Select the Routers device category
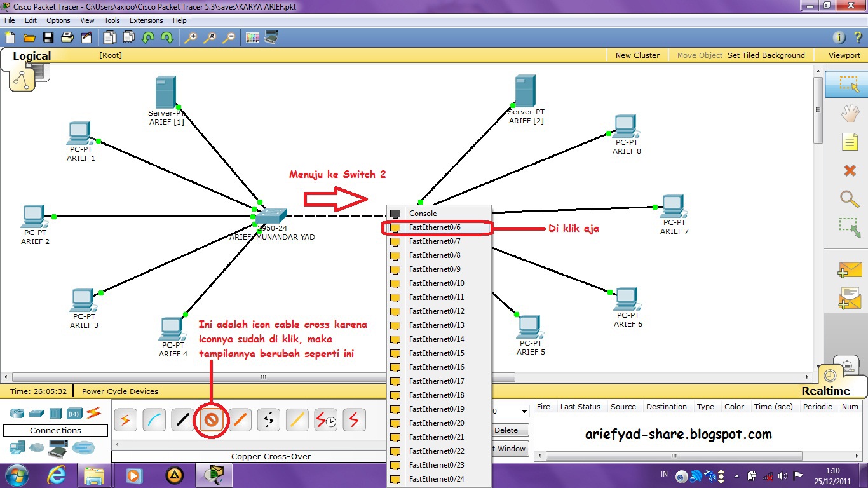Image resolution: width=868 pixels, height=488 pixels. click(17, 413)
